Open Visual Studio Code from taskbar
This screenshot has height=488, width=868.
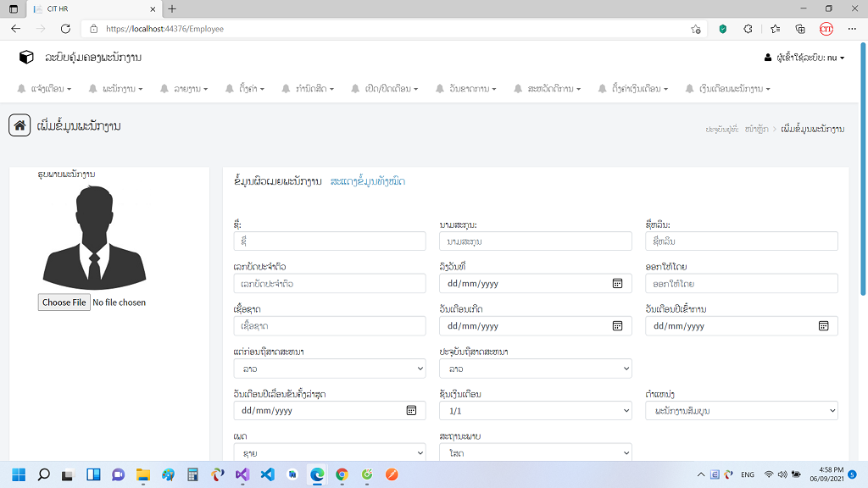click(x=267, y=474)
